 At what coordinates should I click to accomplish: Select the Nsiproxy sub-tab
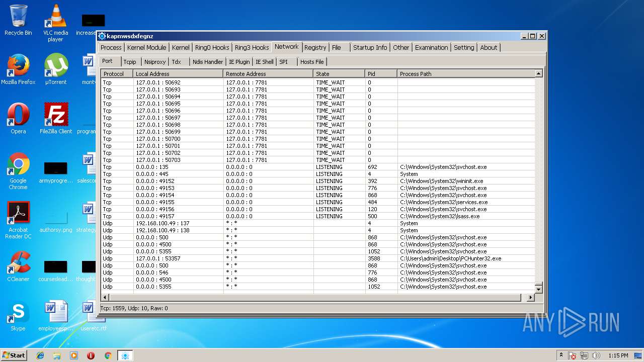pos(155,62)
